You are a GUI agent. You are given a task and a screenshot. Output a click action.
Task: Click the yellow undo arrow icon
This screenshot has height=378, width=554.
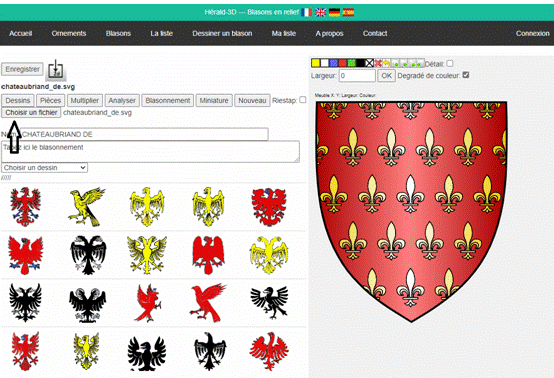387,63
